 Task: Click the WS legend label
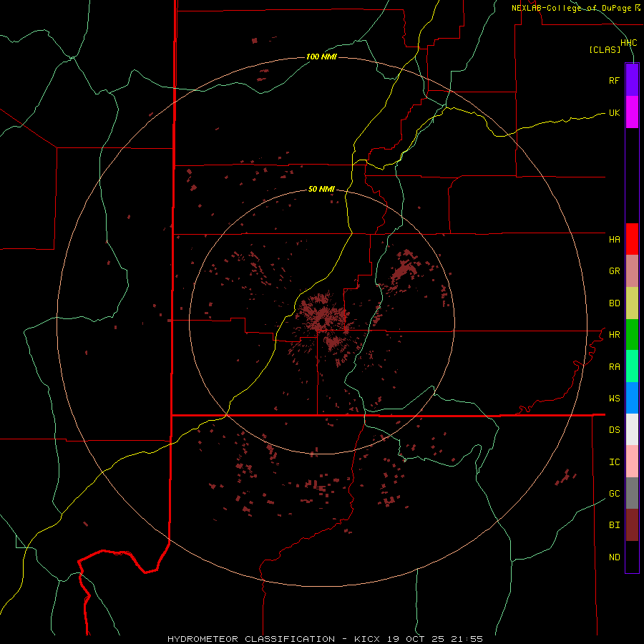click(x=614, y=399)
